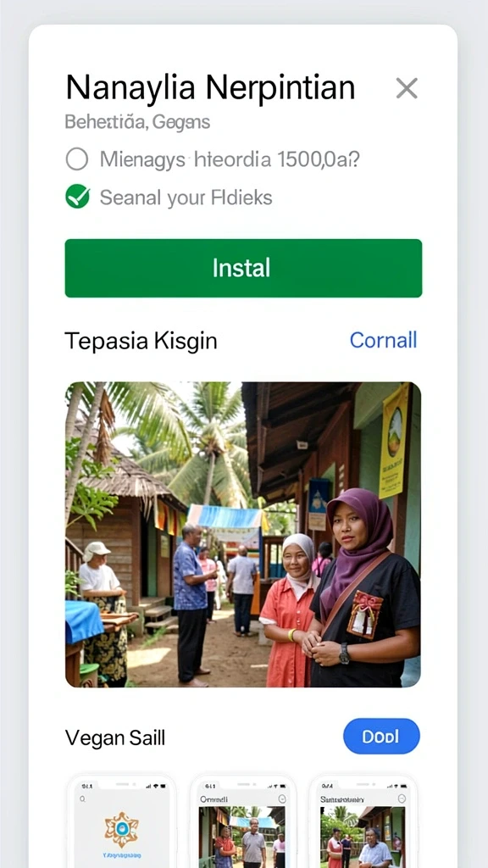Click the Nanaylia Nerpintian title
488x868 pixels.
(x=210, y=88)
